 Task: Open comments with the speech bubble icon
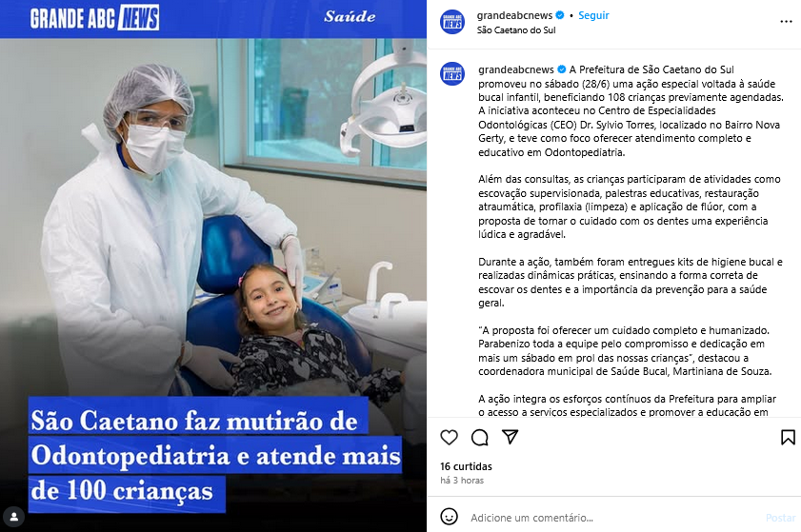click(x=480, y=438)
